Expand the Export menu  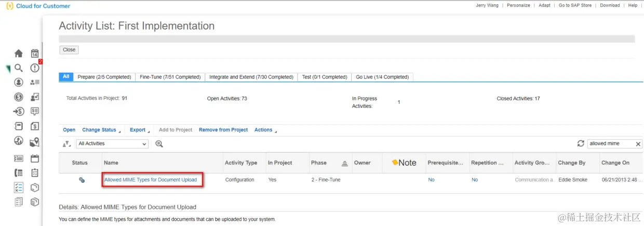(x=140, y=130)
